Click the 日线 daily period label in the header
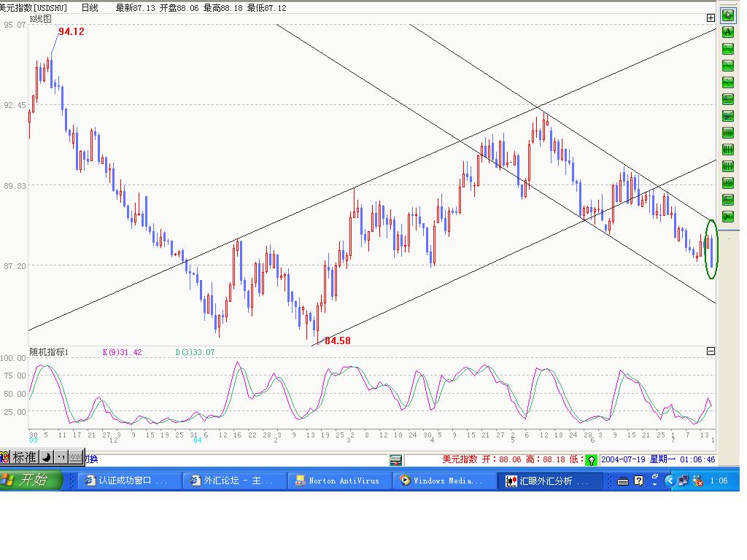The image size is (747, 560). (x=90, y=7)
